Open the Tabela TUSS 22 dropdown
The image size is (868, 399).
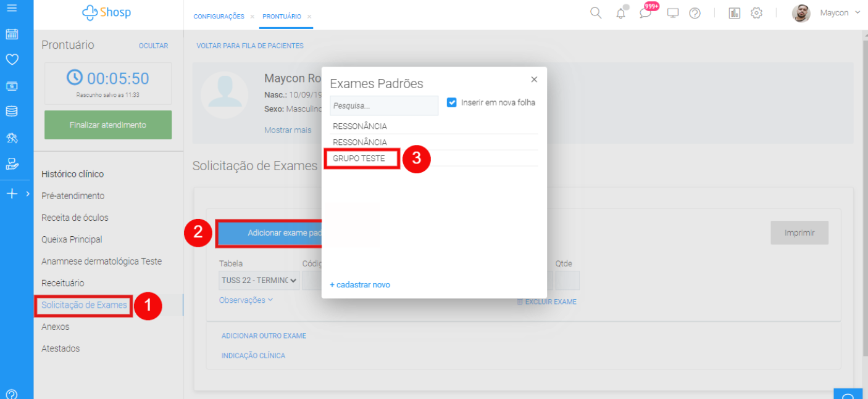[x=259, y=281]
